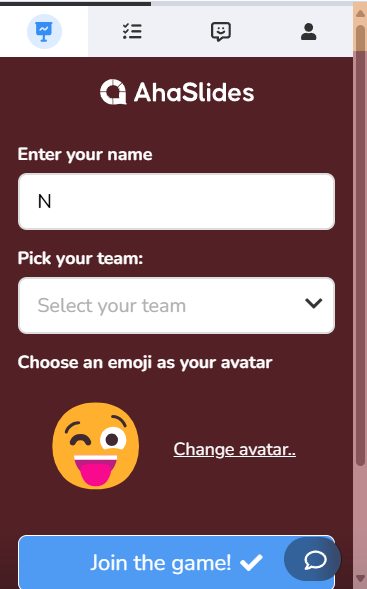This screenshot has width=367, height=589.
Task: Expand the team dropdown chevron arrow
Action: pos(314,303)
